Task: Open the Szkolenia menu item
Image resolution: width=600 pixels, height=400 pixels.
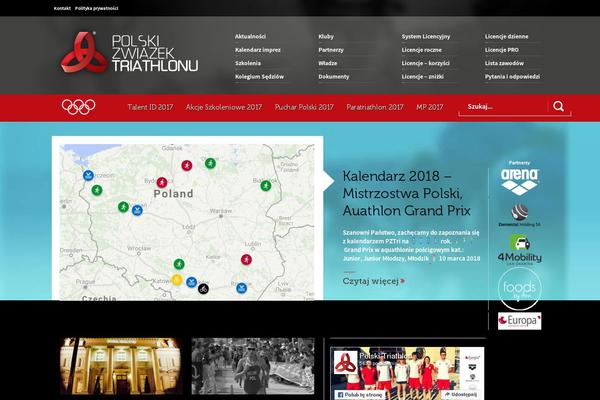Action: 248,63
